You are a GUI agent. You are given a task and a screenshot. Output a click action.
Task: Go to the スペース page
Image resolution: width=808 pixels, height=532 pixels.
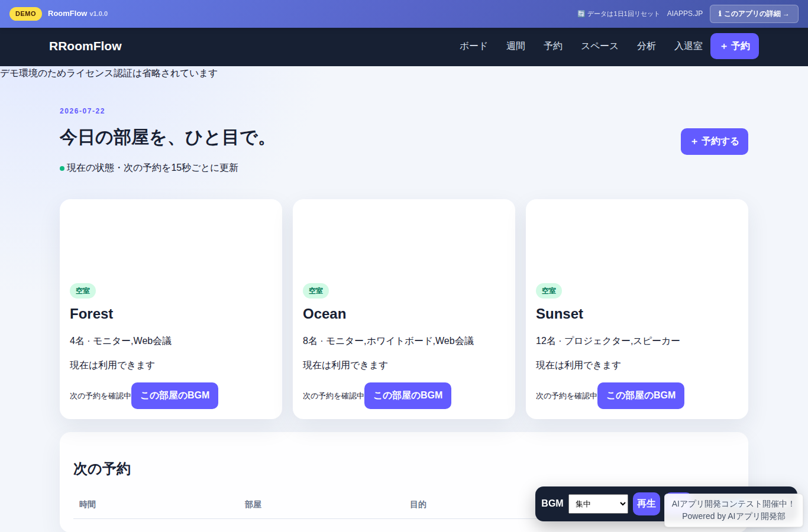tap(599, 46)
